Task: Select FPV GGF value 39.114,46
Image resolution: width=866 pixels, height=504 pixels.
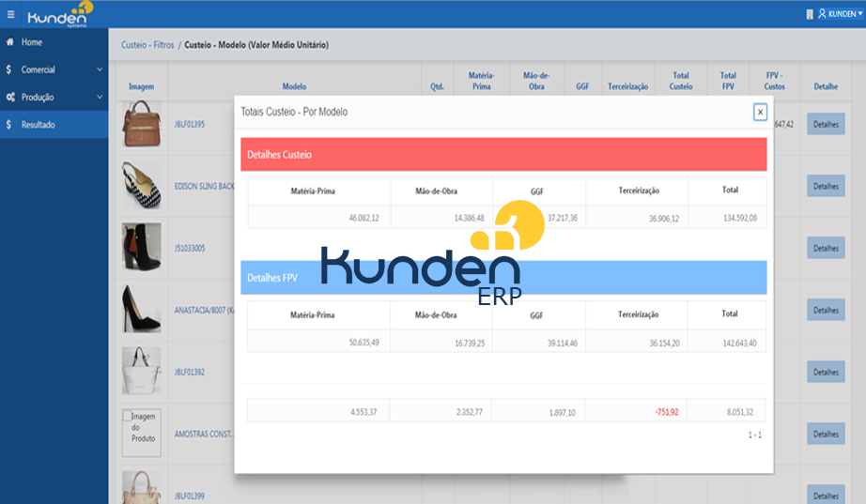Action: (563, 343)
